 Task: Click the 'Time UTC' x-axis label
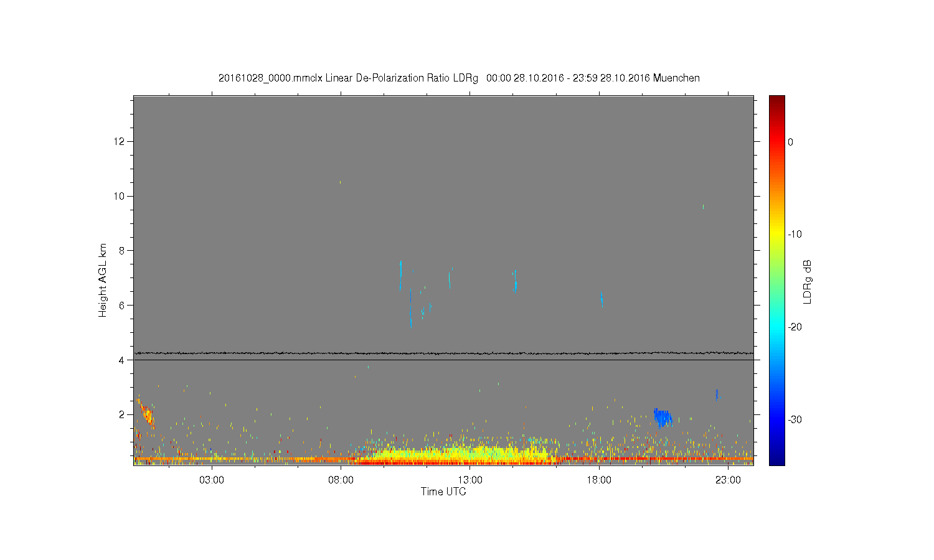coord(443,492)
